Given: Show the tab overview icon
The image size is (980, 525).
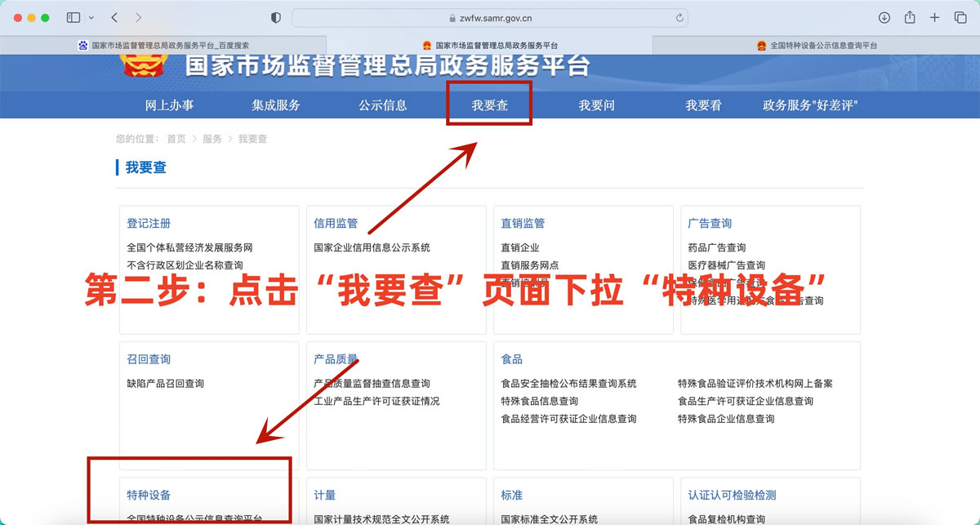Looking at the screenshot, I should pyautogui.click(x=960, y=17).
